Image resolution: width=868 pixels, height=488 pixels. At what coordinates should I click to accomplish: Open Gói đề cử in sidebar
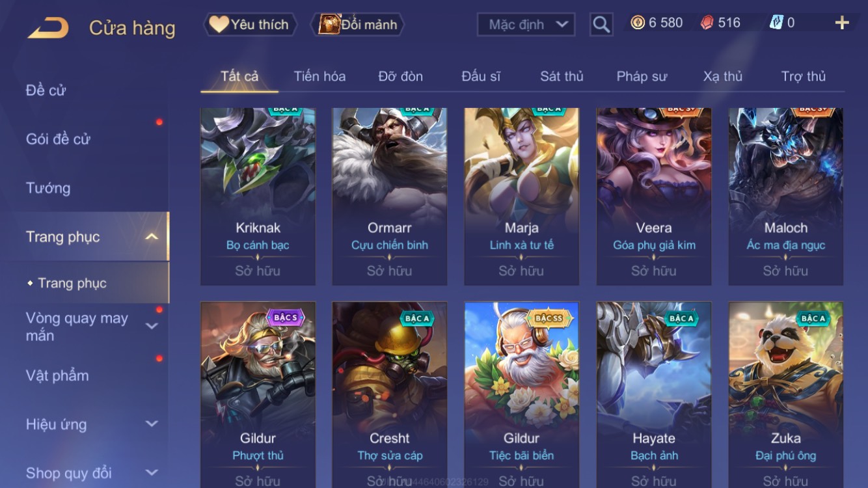(58, 139)
